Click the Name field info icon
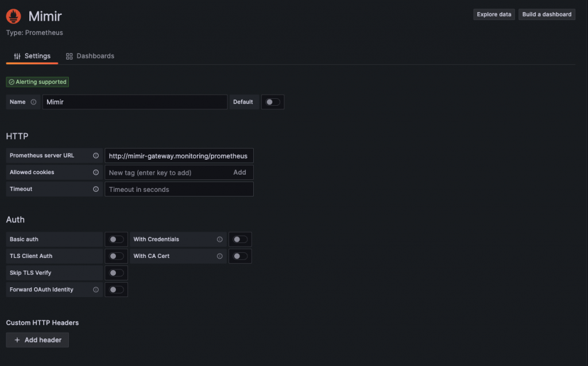The width and height of the screenshot is (588, 366). coord(33,102)
